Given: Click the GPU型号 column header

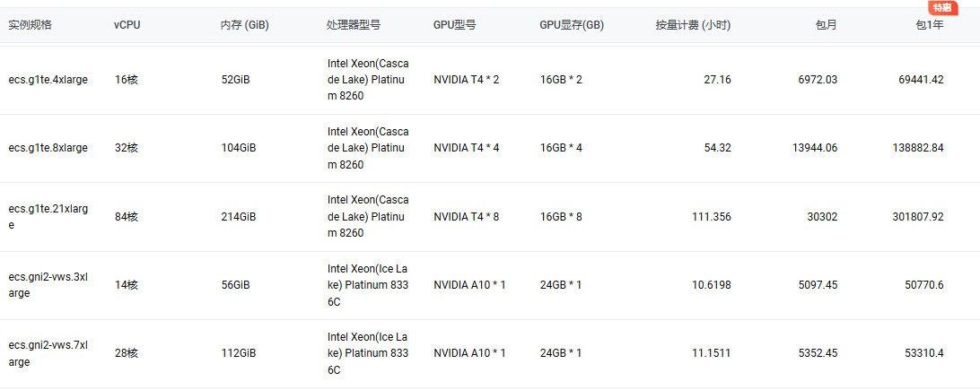Looking at the screenshot, I should 454,25.
